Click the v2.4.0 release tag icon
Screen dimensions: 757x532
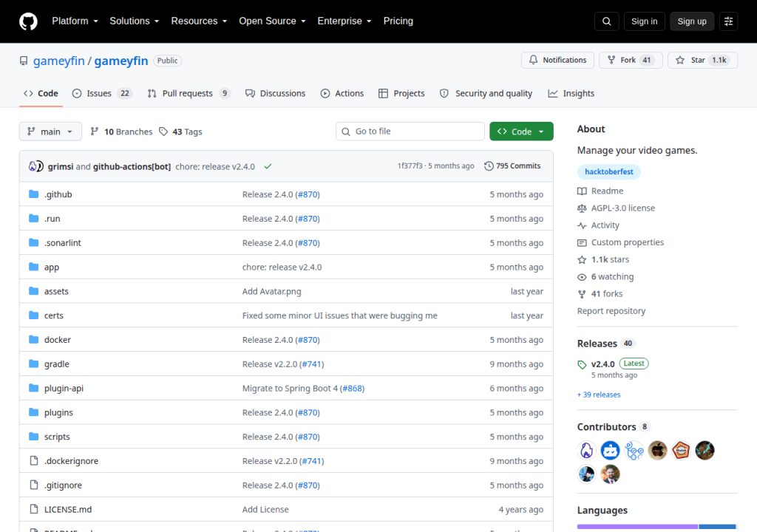[583, 364]
